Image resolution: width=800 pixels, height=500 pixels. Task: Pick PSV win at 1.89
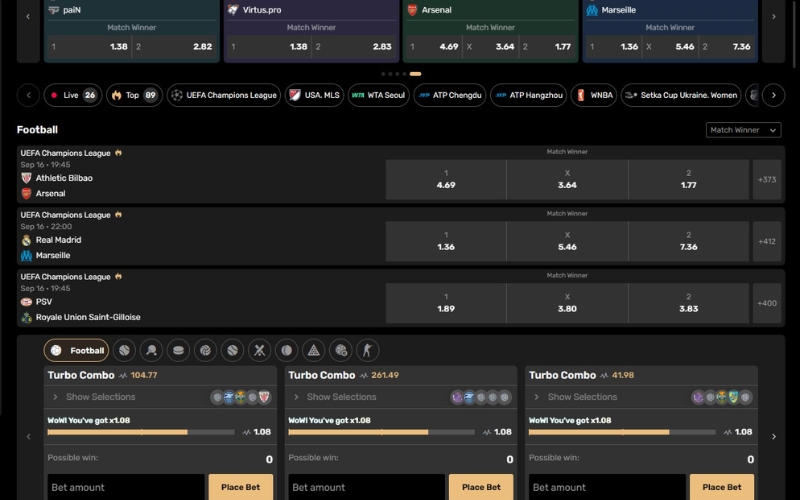446,303
